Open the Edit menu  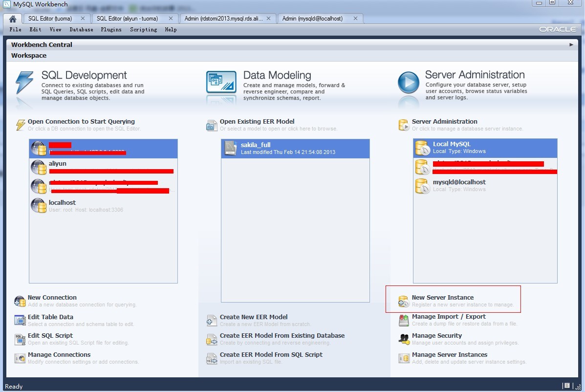36,29
